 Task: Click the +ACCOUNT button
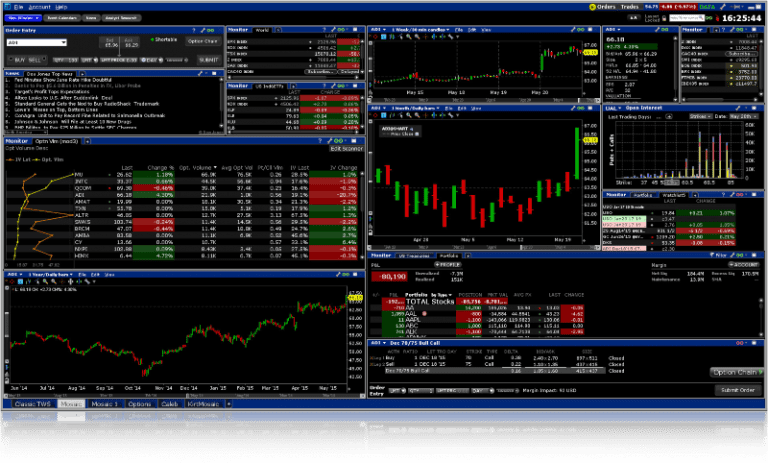tap(743, 265)
